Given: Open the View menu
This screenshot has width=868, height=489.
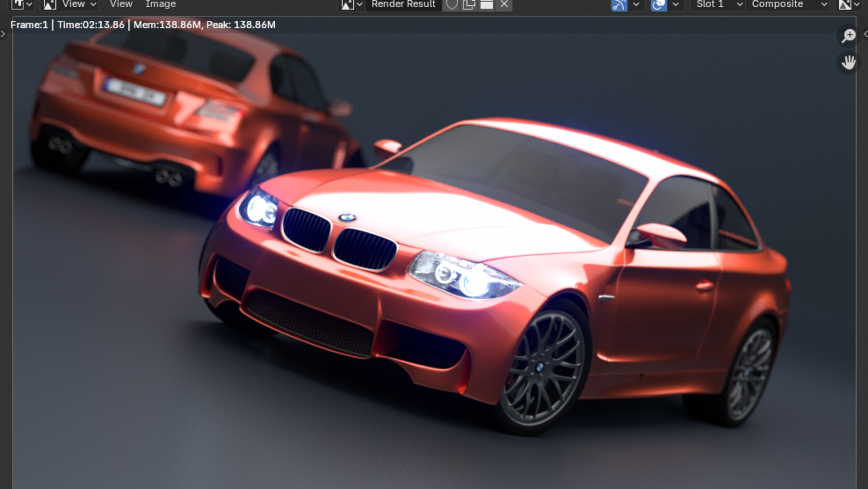Looking at the screenshot, I should (121, 4).
